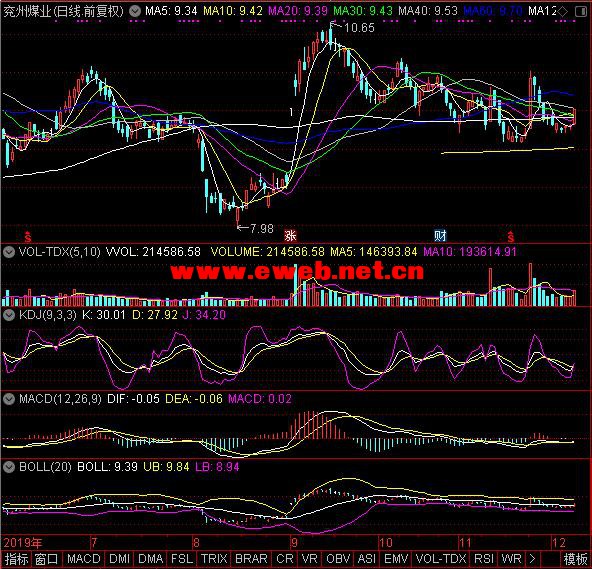
Task: Open the MACD panel dropdown arrow
Action: 9,399
